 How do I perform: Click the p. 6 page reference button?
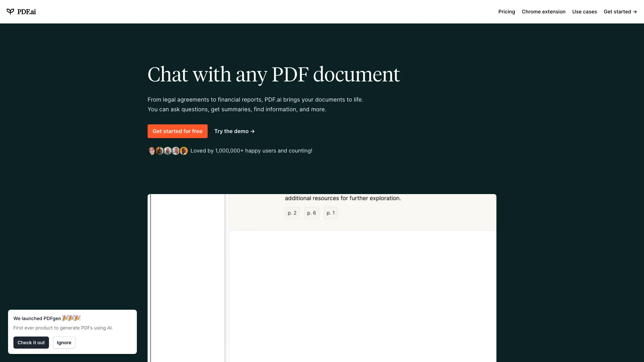311,213
